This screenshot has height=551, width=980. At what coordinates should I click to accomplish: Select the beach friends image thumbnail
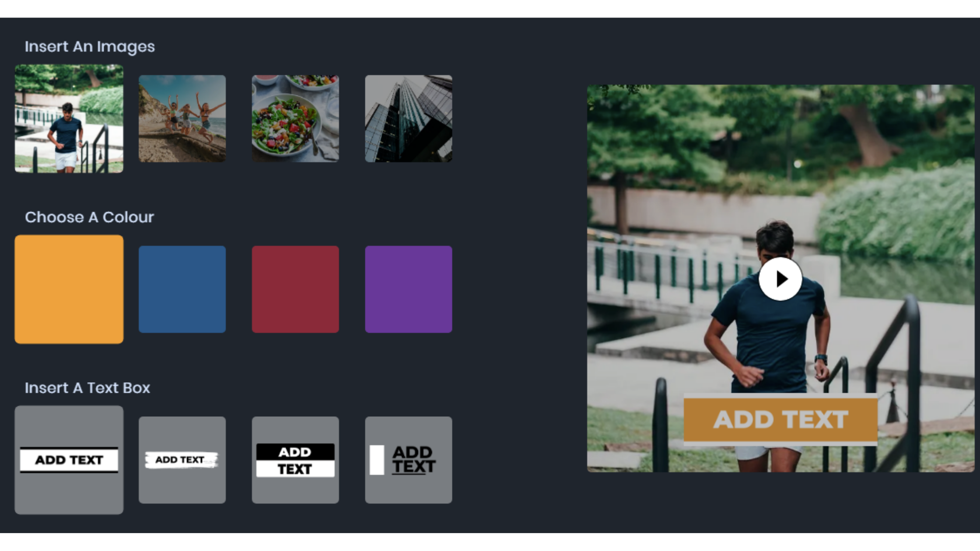click(x=182, y=118)
